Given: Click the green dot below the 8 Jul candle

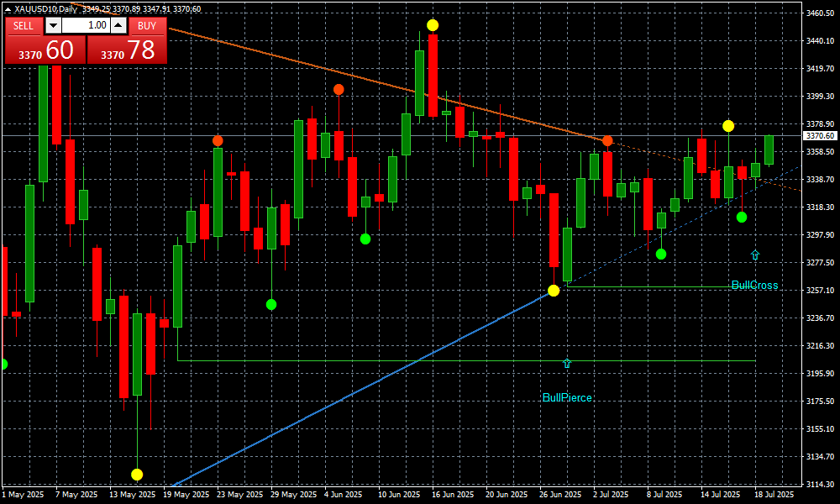Looking at the screenshot, I should [661, 254].
